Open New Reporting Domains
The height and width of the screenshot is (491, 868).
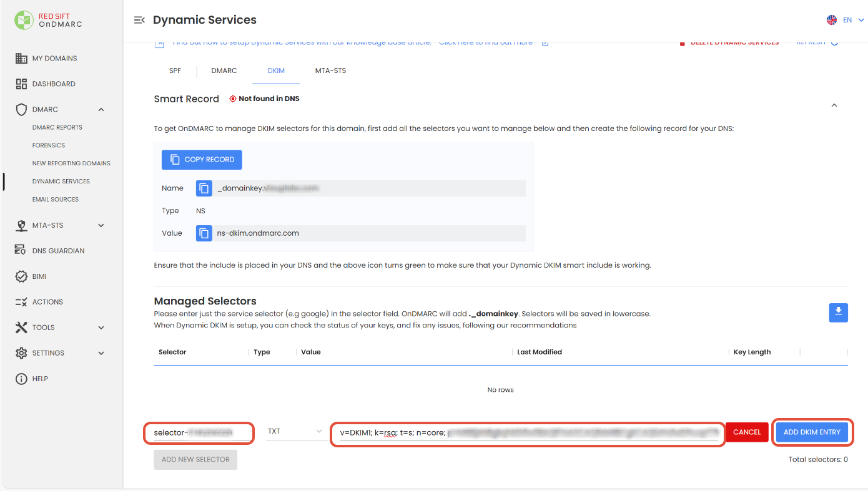coord(71,163)
